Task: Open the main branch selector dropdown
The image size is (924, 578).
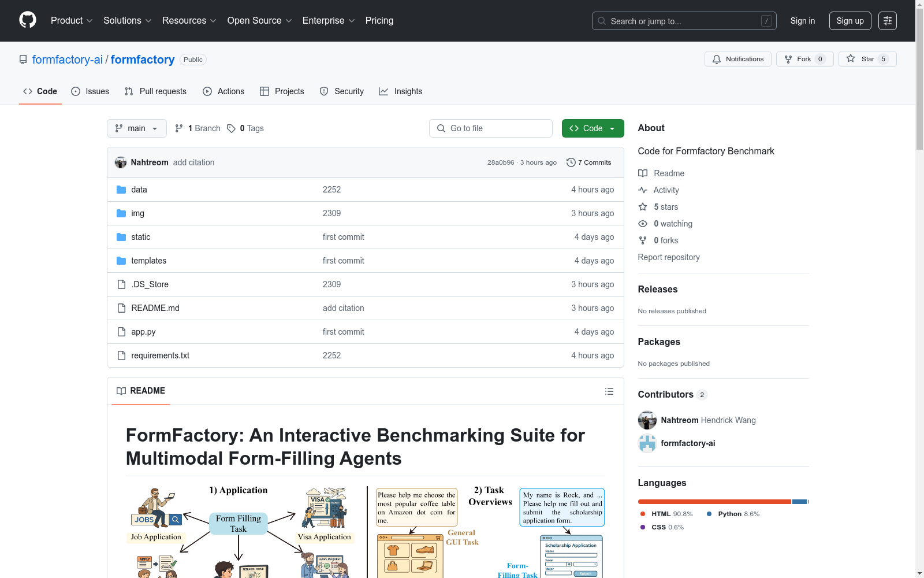Action: point(137,128)
